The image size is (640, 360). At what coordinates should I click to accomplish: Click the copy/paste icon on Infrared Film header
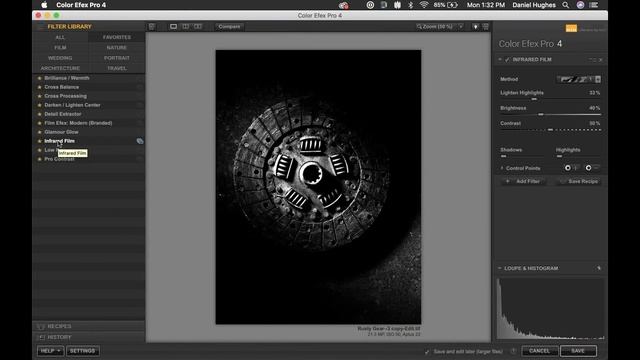point(592,60)
